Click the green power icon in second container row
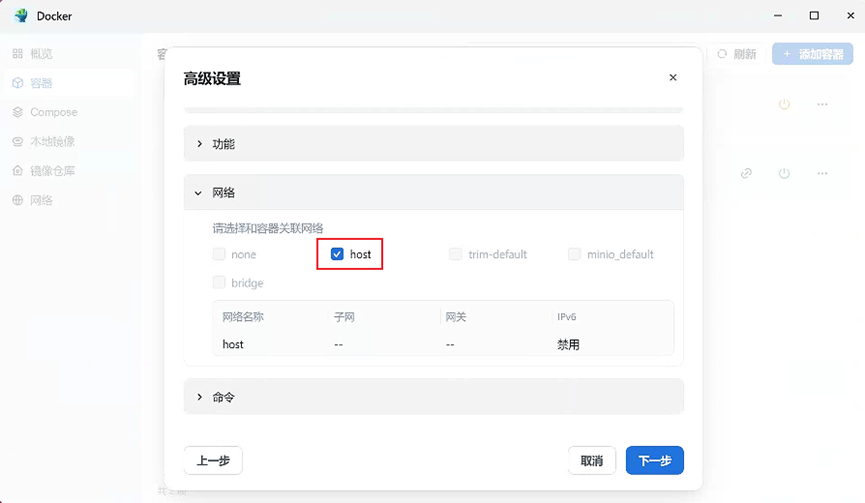The image size is (865, 503). click(784, 173)
